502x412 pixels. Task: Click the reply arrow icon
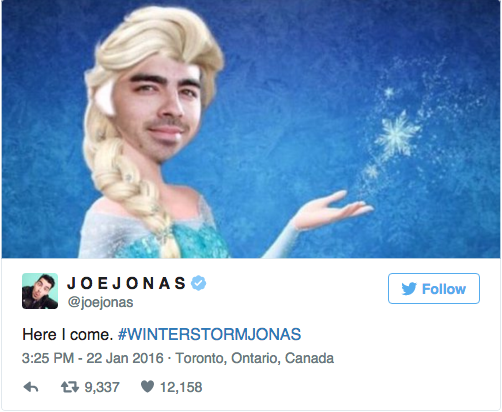31,387
